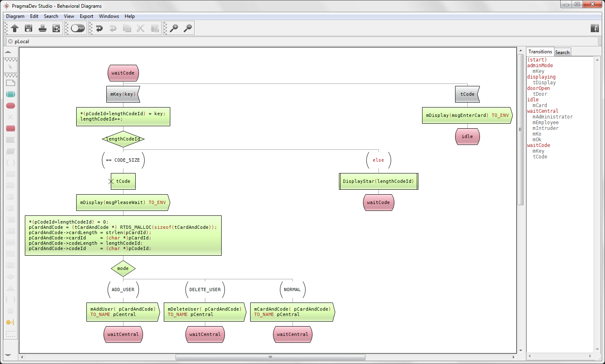
Task: Save the diagram with floppy icon
Action: (x=29, y=28)
